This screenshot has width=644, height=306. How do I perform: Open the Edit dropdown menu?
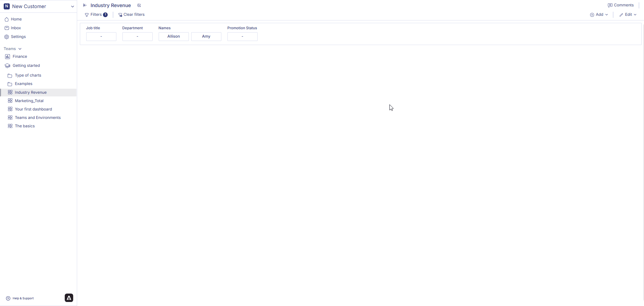pyautogui.click(x=628, y=15)
